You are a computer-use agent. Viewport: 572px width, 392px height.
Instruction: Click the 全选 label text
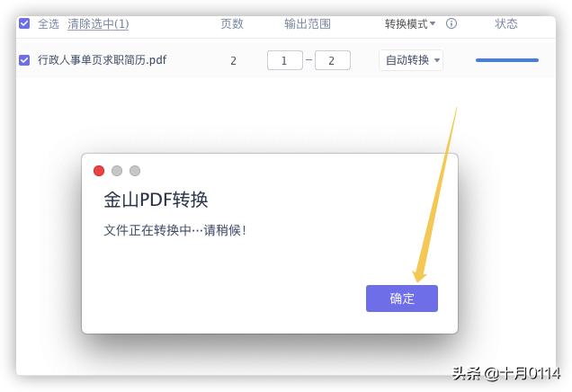tap(49, 24)
